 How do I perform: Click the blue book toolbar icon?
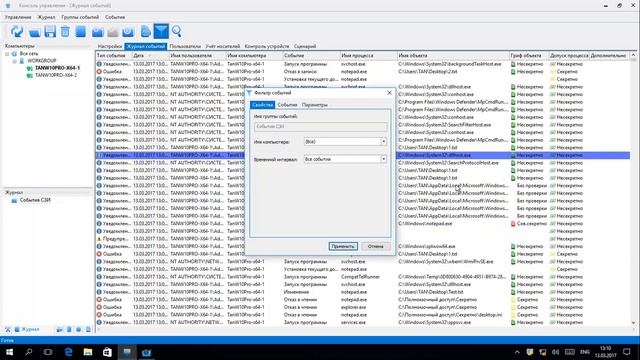80,31
